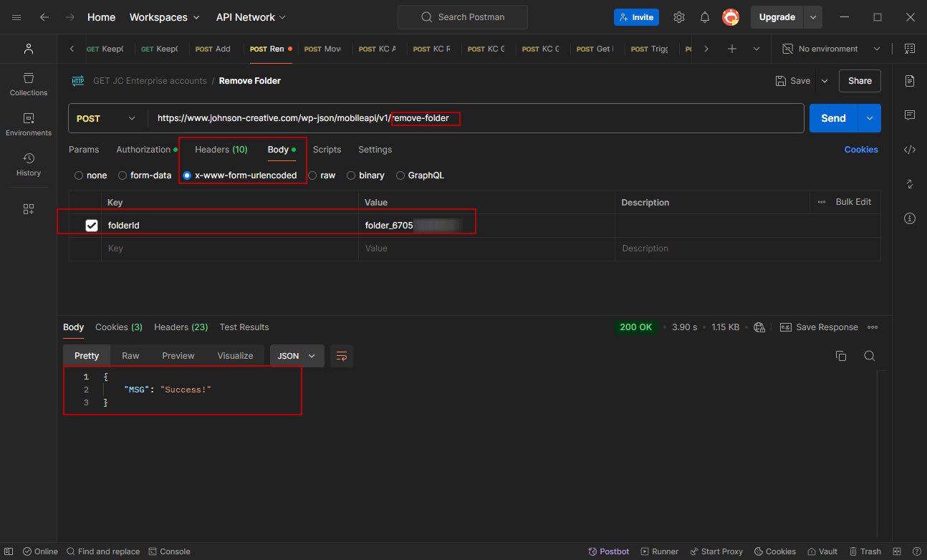The image size is (927, 560).
Task: Expand the JSON format dropdown
Action: pyautogui.click(x=297, y=356)
